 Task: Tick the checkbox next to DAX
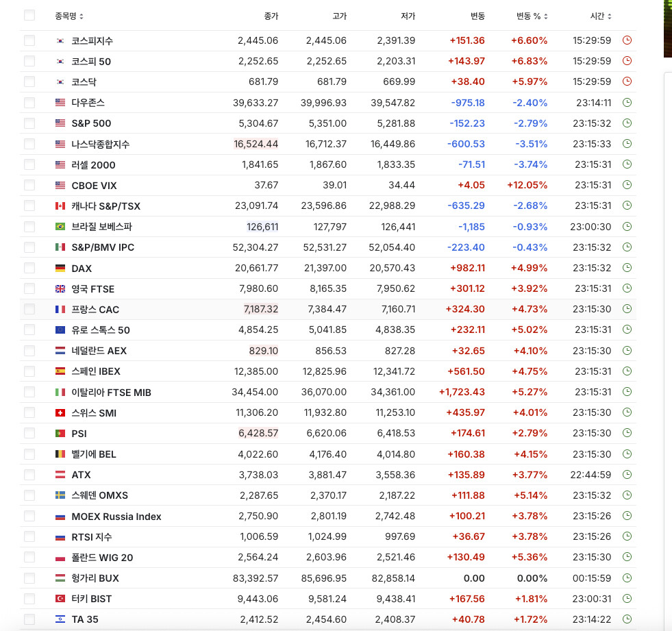coord(29,269)
